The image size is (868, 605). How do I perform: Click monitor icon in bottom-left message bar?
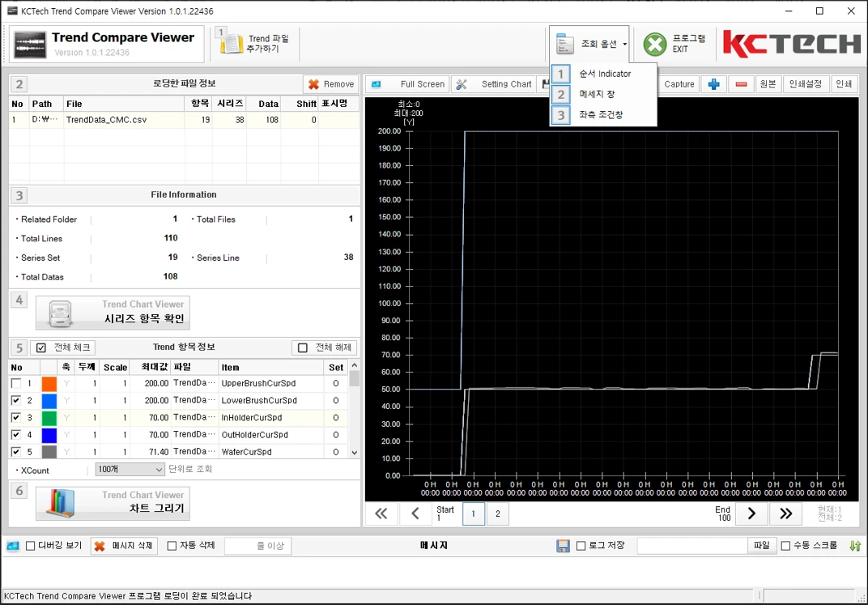click(x=13, y=546)
